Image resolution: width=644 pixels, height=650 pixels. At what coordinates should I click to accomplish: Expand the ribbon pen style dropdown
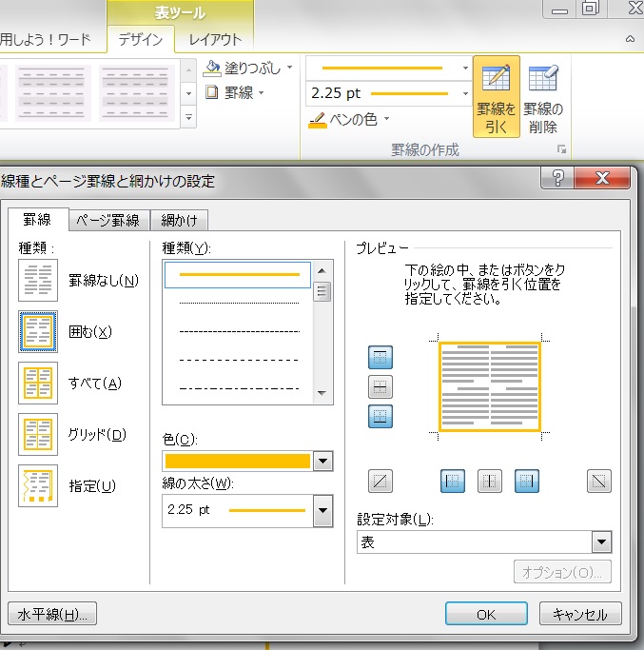(465, 68)
